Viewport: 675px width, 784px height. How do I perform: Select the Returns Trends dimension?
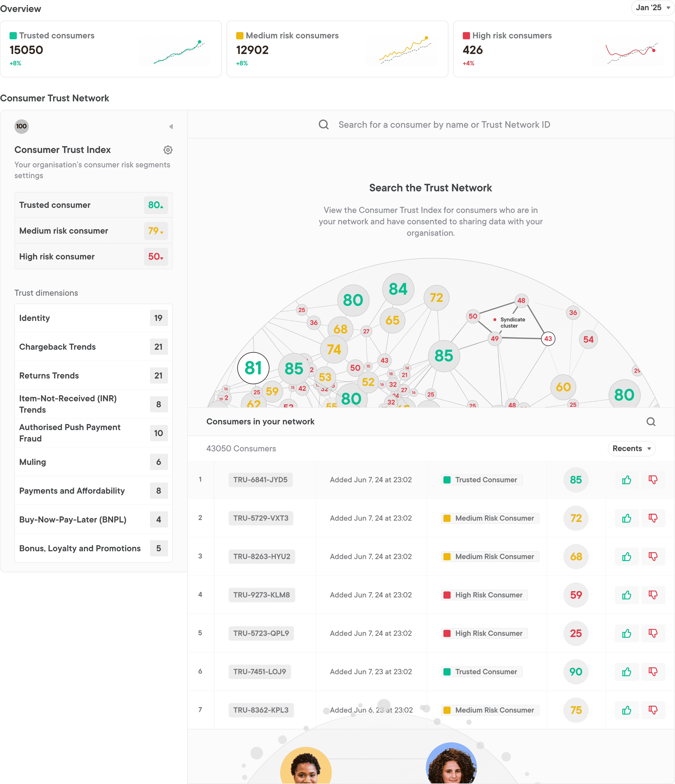pos(93,376)
